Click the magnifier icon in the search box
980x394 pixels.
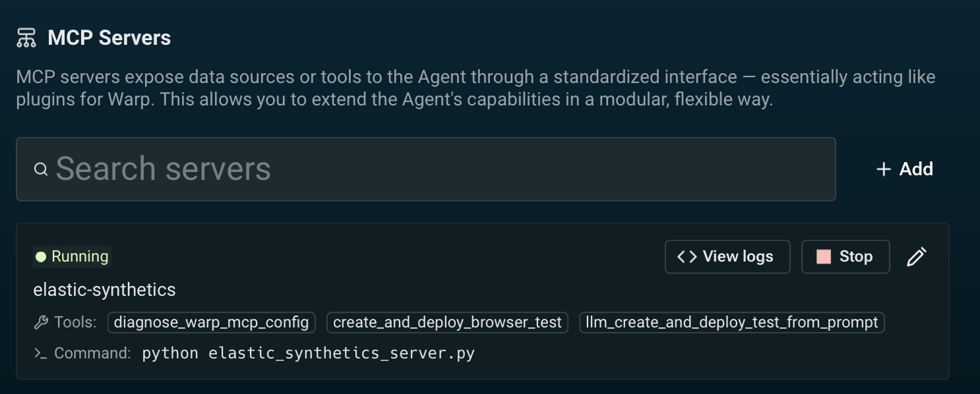point(41,169)
